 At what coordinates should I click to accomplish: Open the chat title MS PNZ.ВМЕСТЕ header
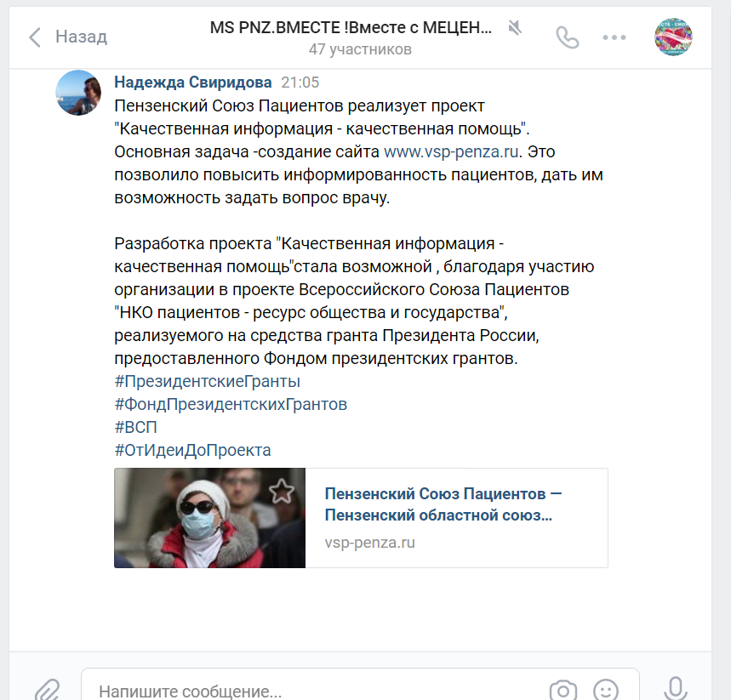click(x=351, y=28)
